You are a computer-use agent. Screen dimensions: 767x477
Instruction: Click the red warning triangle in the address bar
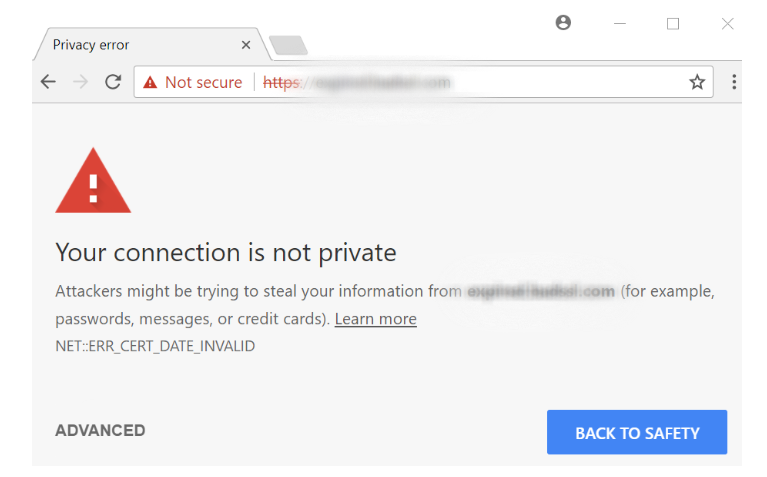(150, 82)
